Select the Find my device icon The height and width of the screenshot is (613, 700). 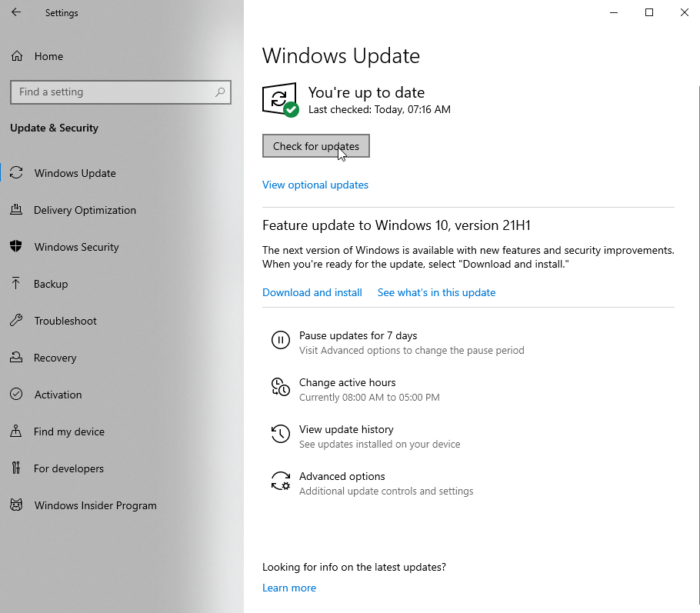[x=15, y=431]
